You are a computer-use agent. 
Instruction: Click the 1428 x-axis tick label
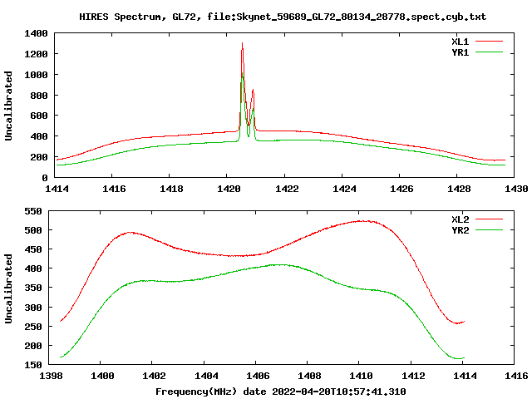tap(459, 189)
